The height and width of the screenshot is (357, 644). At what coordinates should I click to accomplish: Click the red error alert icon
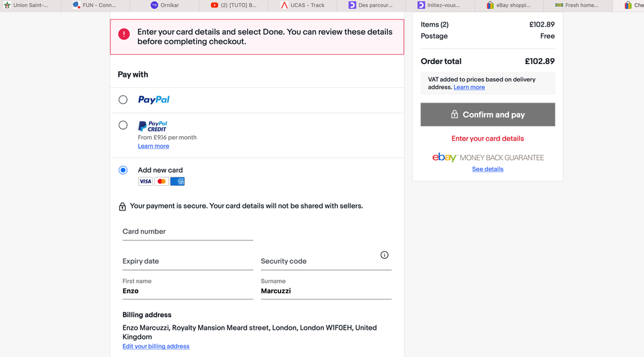point(124,34)
